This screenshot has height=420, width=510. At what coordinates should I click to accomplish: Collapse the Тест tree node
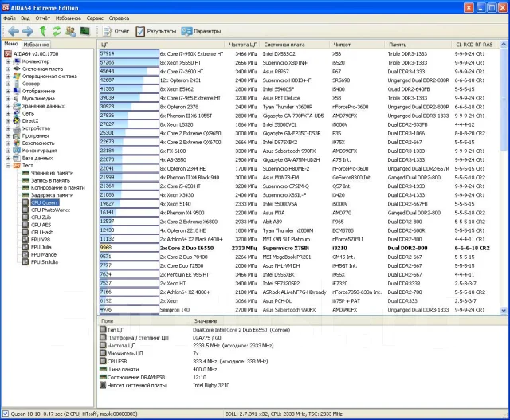(8, 165)
